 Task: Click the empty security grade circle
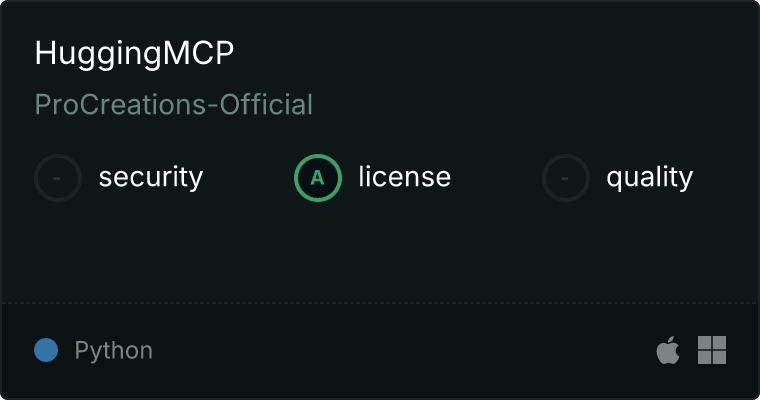tap(58, 178)
